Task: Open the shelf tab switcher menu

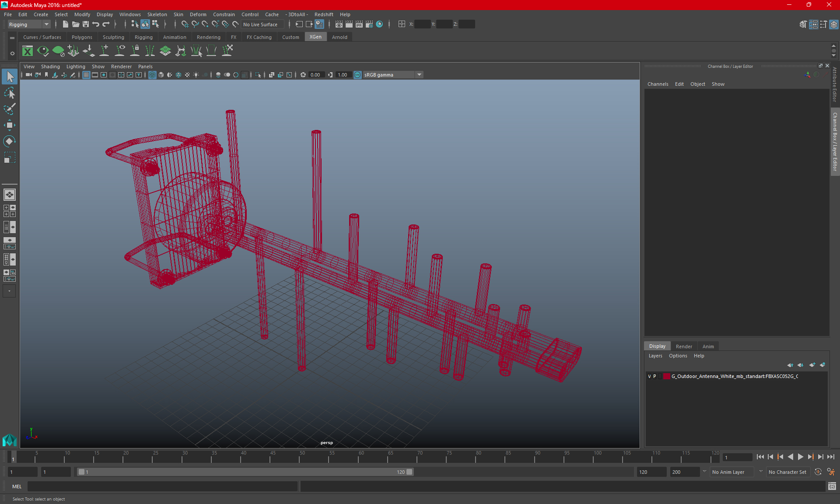Action: coord(12,38)
